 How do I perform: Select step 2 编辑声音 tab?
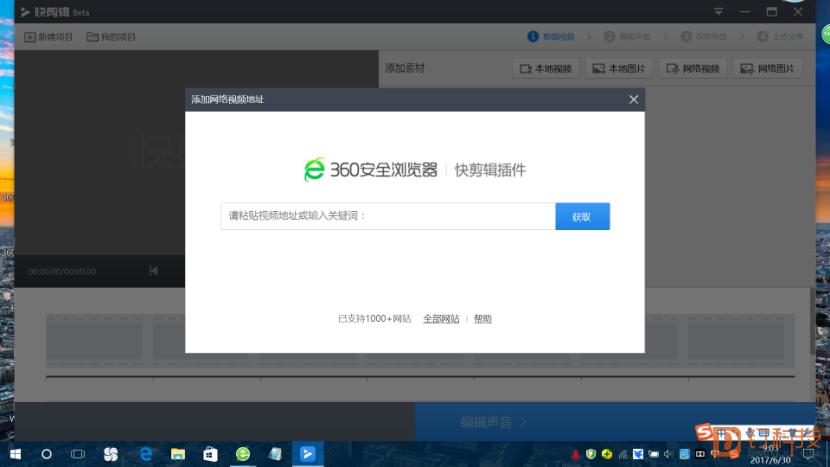pyautogui.click(x=627, y=36)
